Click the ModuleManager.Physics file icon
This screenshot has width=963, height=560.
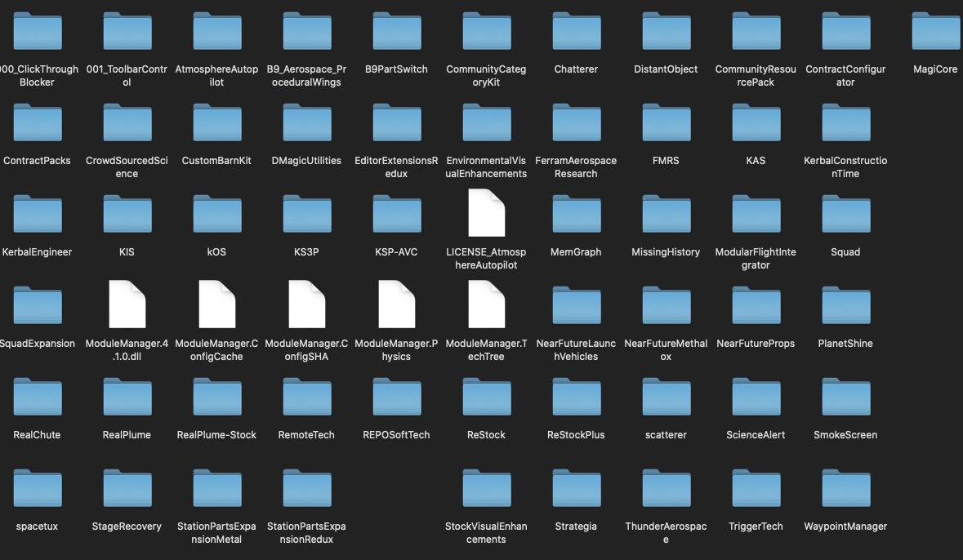[x=397, y=304]
